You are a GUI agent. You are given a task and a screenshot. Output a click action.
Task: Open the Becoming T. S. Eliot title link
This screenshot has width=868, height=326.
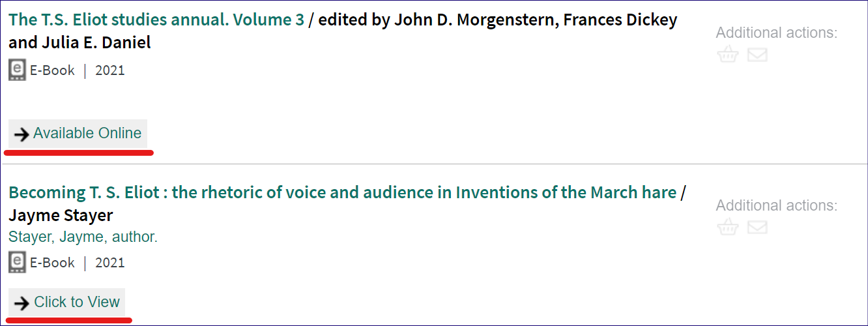click(x=342, y=192)
